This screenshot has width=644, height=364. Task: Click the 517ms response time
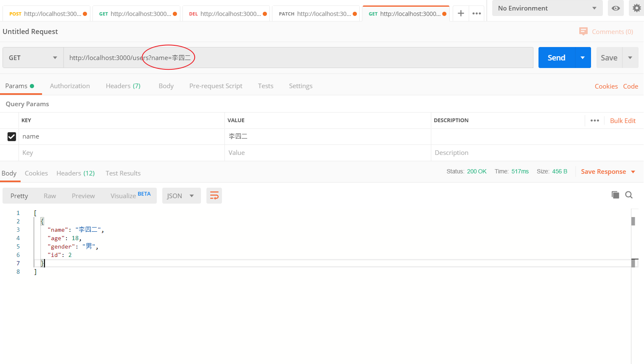pos(520,171)
